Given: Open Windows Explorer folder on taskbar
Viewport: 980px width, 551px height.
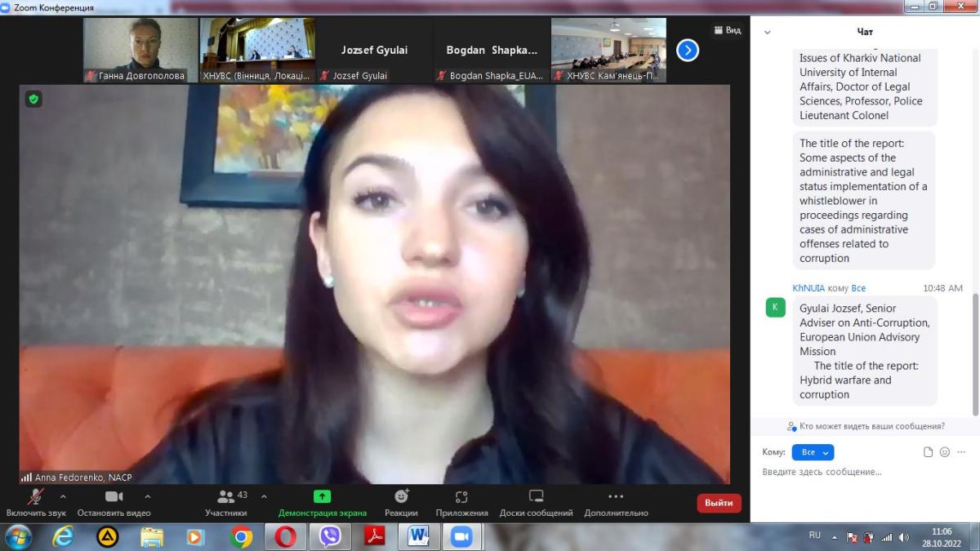Looking at the screenshot, I should click(152, 536).
